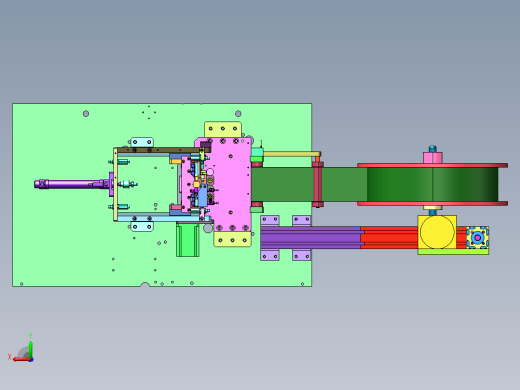Select the pink block atop the reel
The image size is (520, 390).
433,158
